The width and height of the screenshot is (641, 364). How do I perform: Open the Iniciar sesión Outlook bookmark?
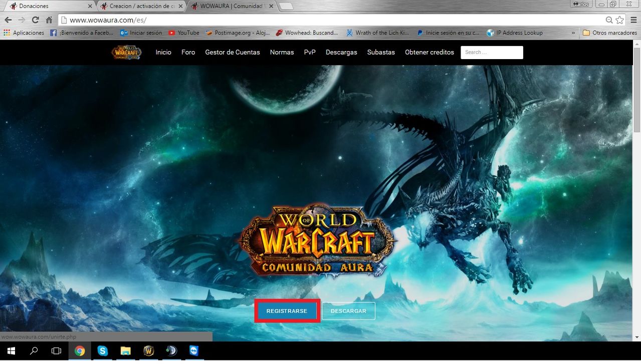[141, 33]
